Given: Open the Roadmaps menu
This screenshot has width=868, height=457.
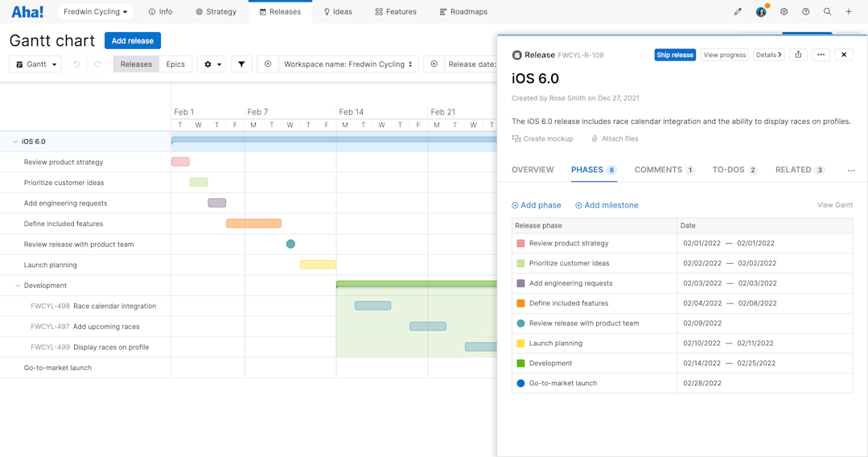Looking at the screenshot, I should (463, 11).
